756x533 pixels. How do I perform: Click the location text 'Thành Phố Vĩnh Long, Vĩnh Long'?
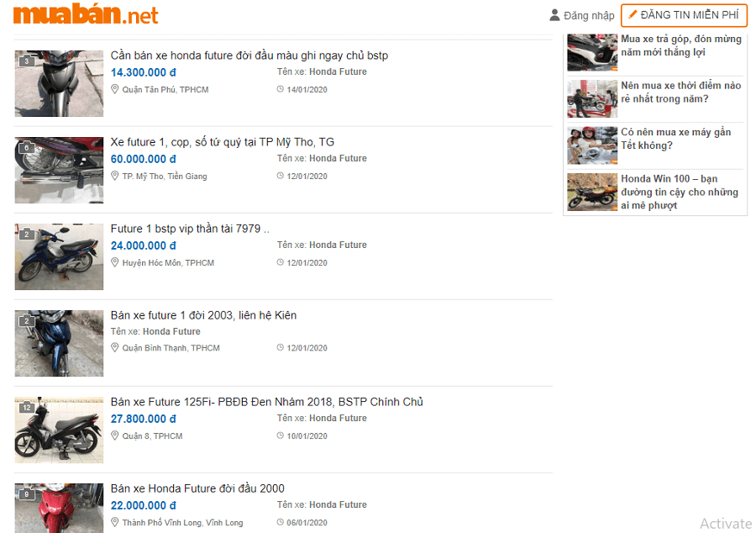[x=182, y=523]
